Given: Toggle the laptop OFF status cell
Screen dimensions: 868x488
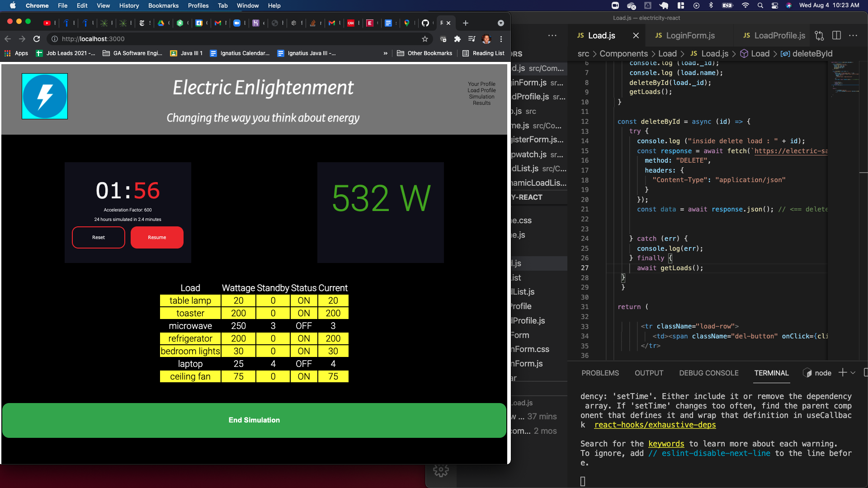Looking at the screenshot, I should tap(303, 363).
